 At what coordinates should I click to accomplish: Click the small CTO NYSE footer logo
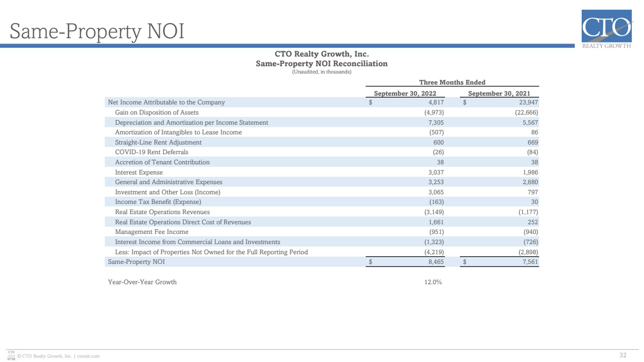(12, 356)
